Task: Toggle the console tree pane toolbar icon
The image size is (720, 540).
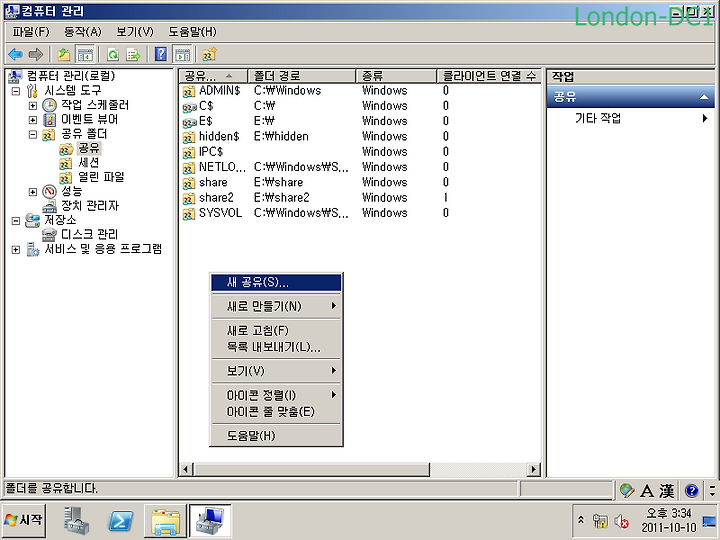Action: [85, 55]
